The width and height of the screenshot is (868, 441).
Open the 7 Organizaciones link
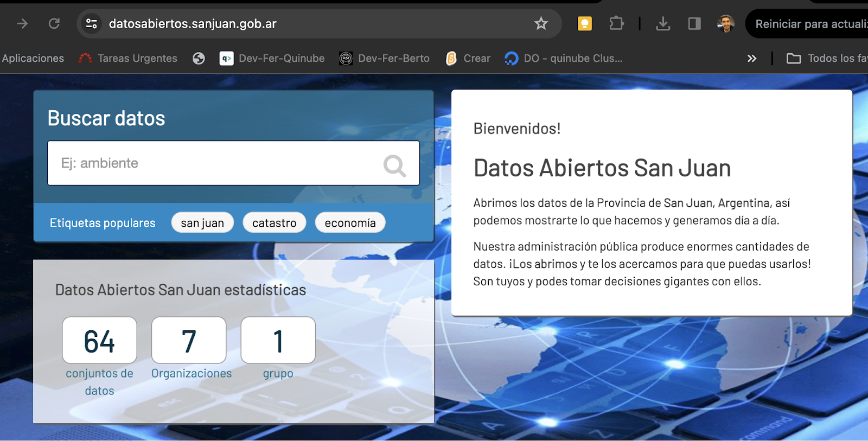click(189, 341)
